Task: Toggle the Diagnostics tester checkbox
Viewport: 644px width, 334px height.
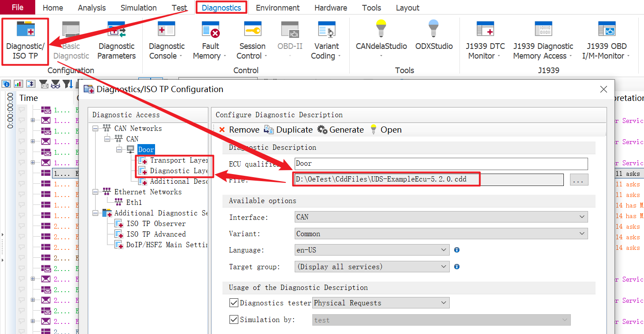Action: tap(234, 303)
